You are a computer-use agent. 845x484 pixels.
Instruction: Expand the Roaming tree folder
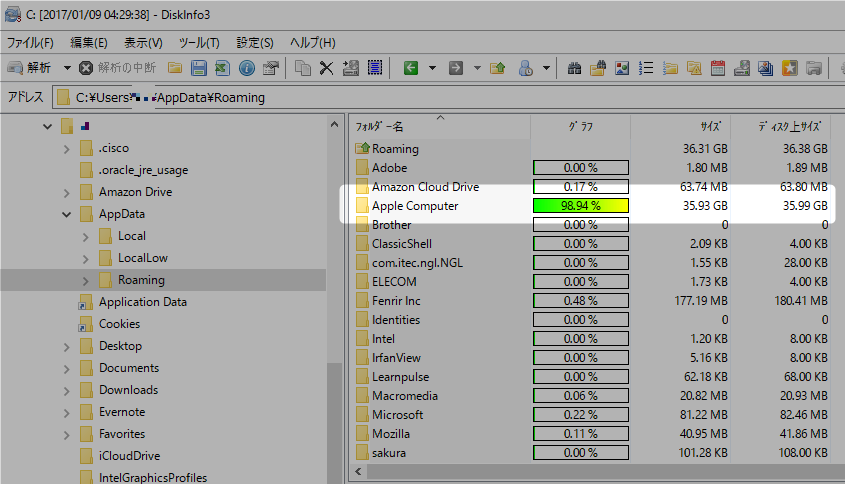86,280
